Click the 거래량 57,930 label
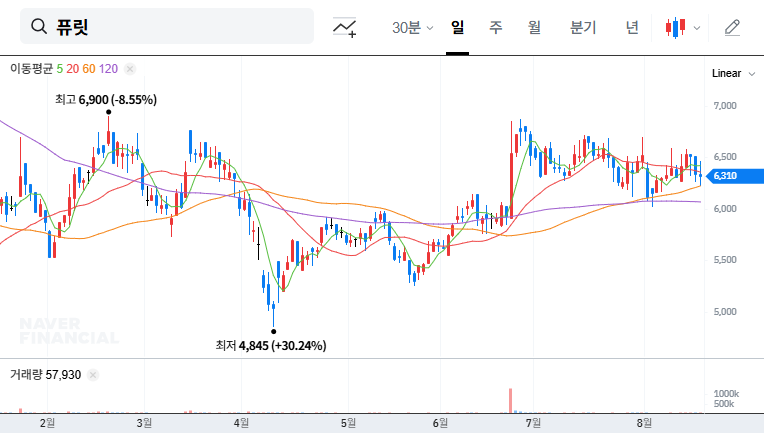Image resolution: width=764 pixels, height=433 pixels. pyautogui.click(x=45, y=375)
